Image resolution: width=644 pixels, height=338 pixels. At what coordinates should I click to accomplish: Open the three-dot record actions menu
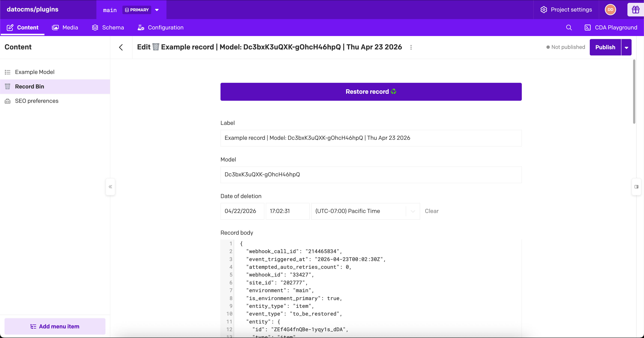[x=411, y=47]
